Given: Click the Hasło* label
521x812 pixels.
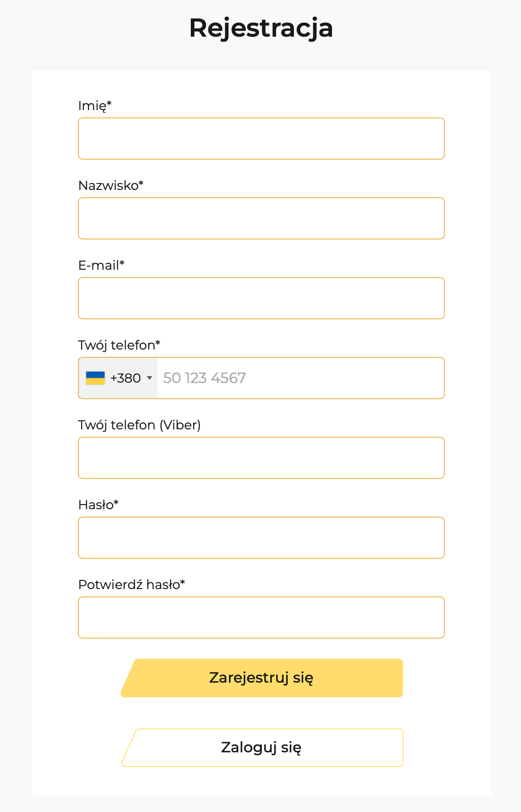Looking at the screenshot, I should point(99,505).
